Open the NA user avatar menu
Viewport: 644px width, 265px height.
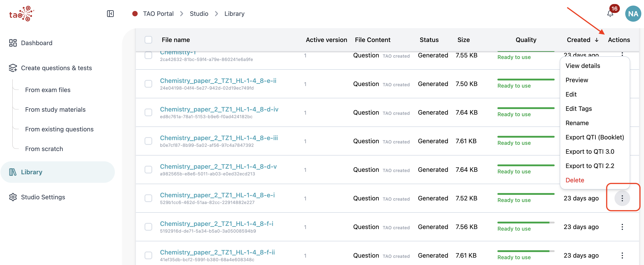[633, 14]
